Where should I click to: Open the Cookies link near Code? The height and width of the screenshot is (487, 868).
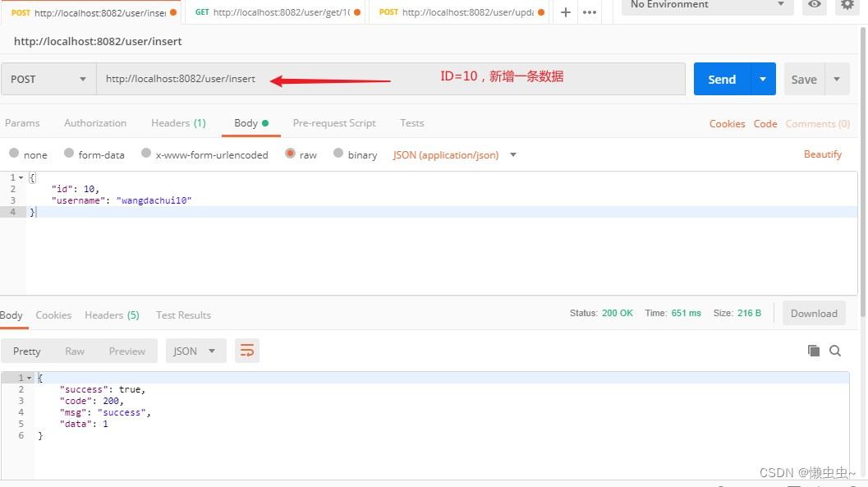pyautogui.click(x=727, y=124)
